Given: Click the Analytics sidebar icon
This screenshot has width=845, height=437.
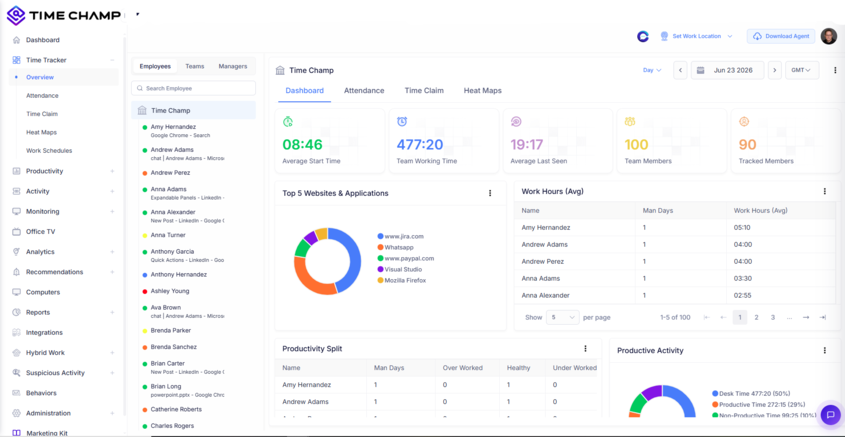Looking at the screenshot, I should click(16, 252).
